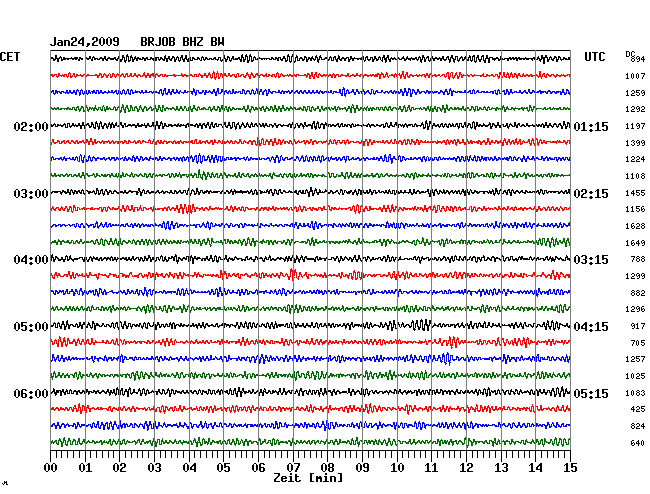Click the date label "Jan24,2009"

tap(85, 42)
